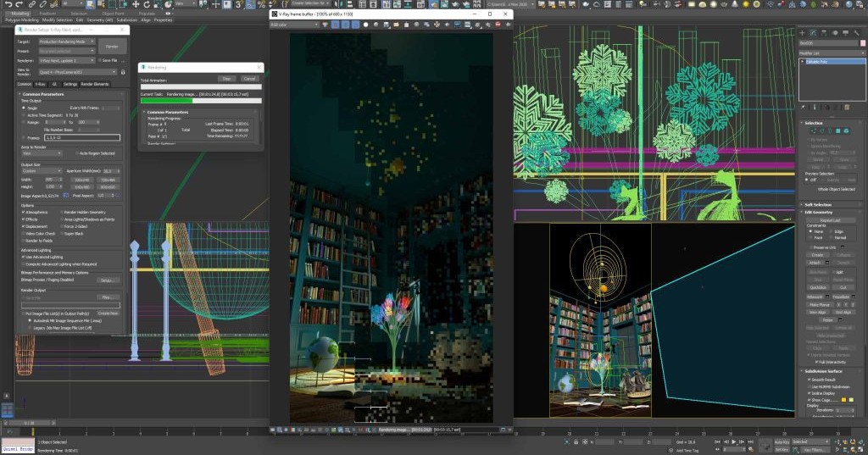This screenshot has height=455, width=868.
Task: Click the Play Animation button
Action: click(x=734, y=441)
